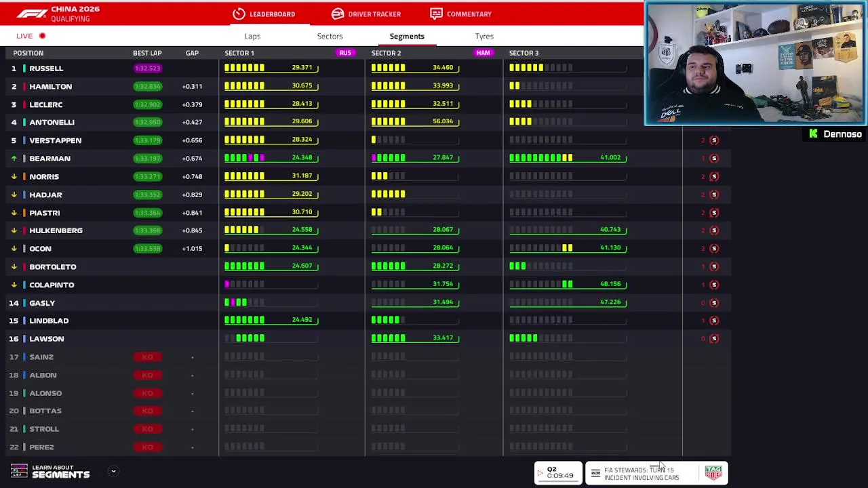Image resolution: width=868 pixels, height=488 pixels.
Task: Open the Commentary tab
Action: (461, 14)
